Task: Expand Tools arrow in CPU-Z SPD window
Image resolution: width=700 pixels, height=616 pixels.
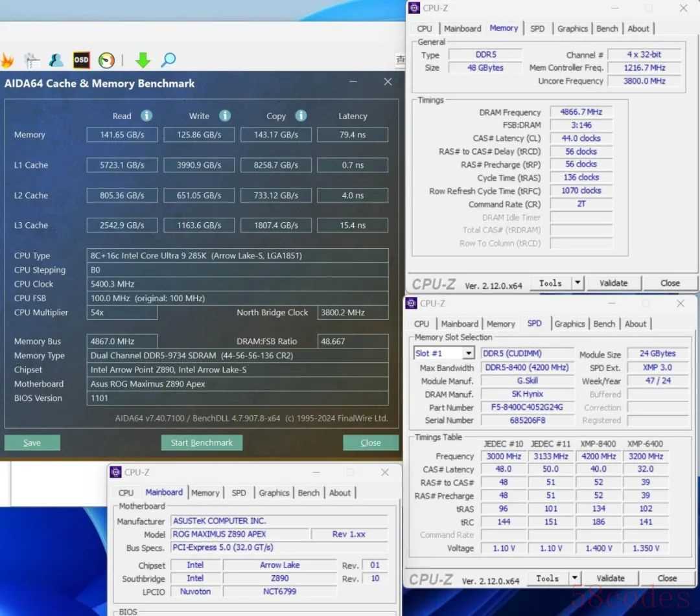Action: 574,578
